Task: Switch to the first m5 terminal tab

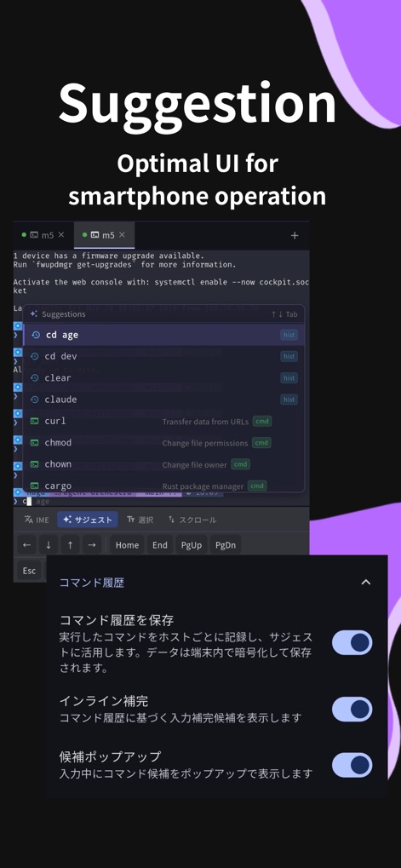Action: click(x=43, y=235)
